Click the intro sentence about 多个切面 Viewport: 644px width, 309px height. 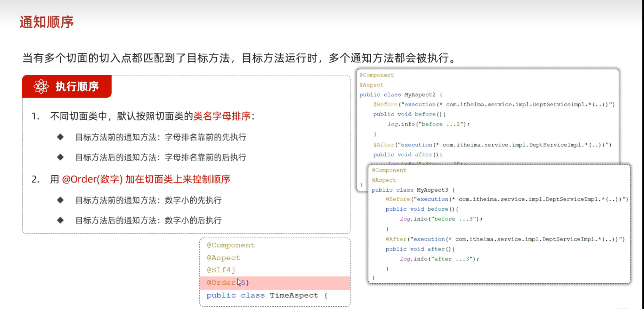point(239,58)
